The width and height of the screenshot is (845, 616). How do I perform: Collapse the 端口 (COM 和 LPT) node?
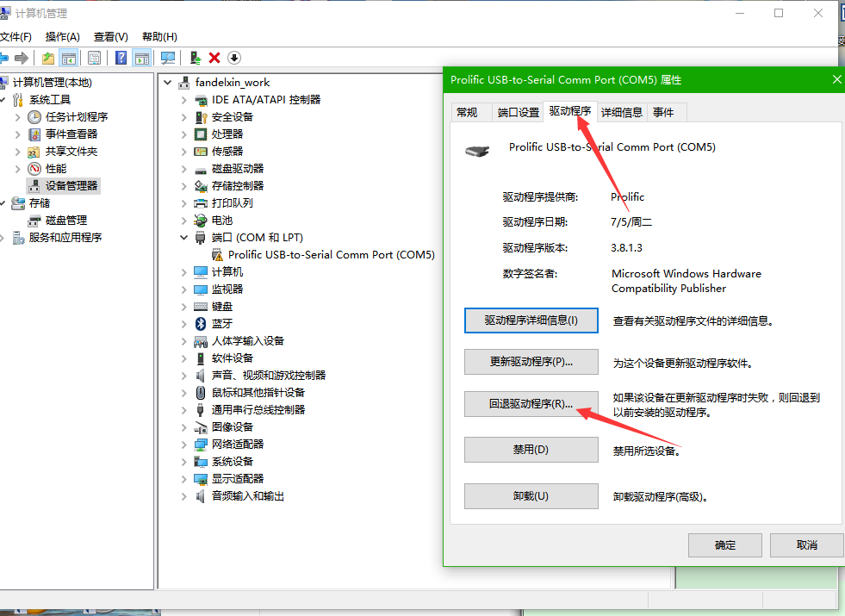coord(183,238)
